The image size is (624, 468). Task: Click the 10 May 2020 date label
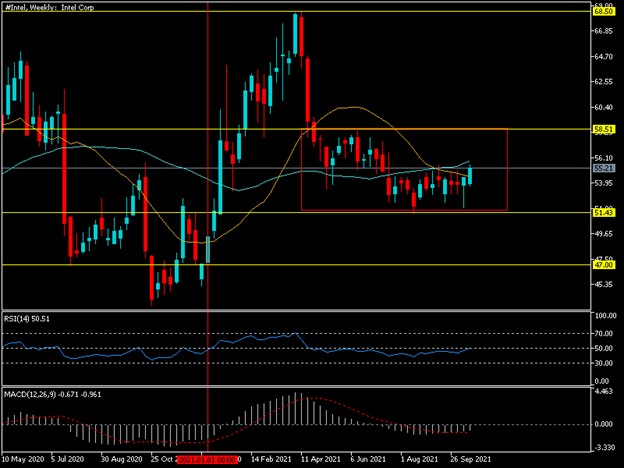23,459
